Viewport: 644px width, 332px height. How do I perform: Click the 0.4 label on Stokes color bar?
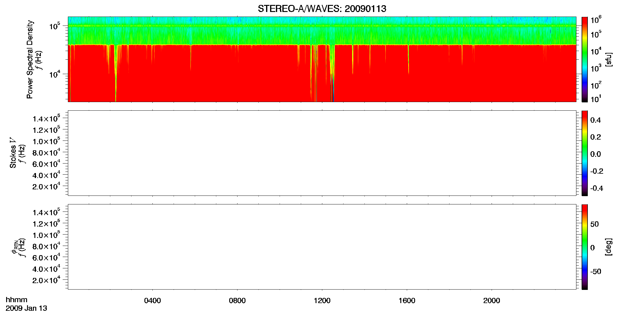pos(595,120)
